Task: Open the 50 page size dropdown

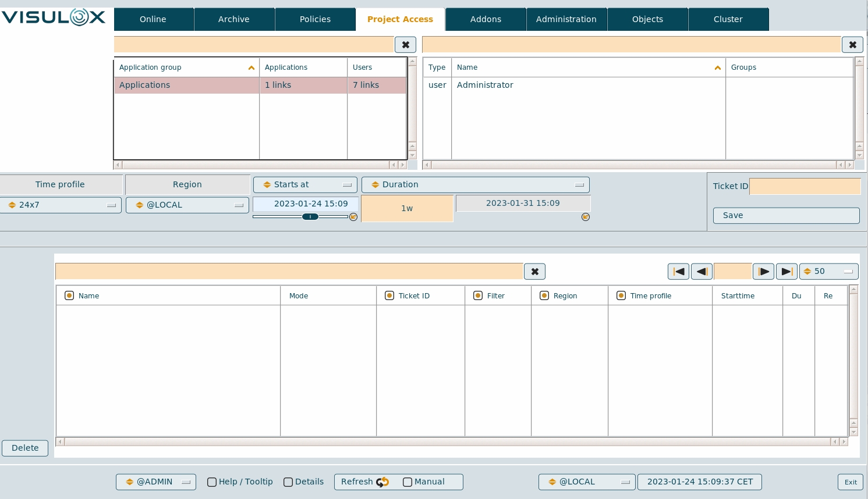Action: (x=828, y=272)
